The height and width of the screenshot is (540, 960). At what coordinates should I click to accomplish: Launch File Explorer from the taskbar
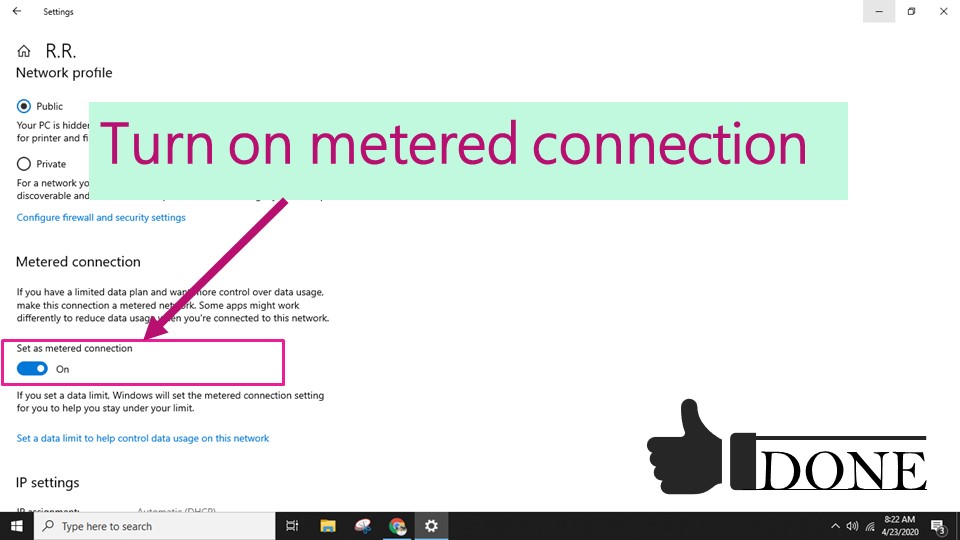328,526
